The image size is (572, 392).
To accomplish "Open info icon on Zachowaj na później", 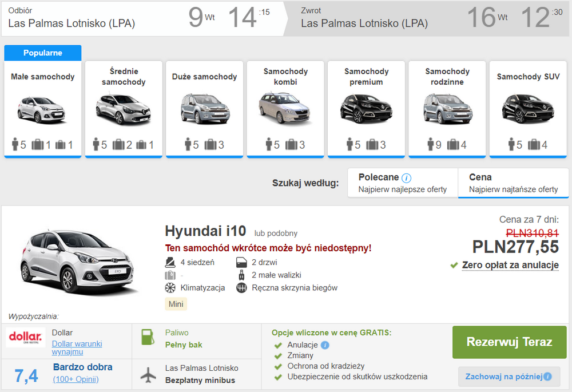I will click(547, 377).
